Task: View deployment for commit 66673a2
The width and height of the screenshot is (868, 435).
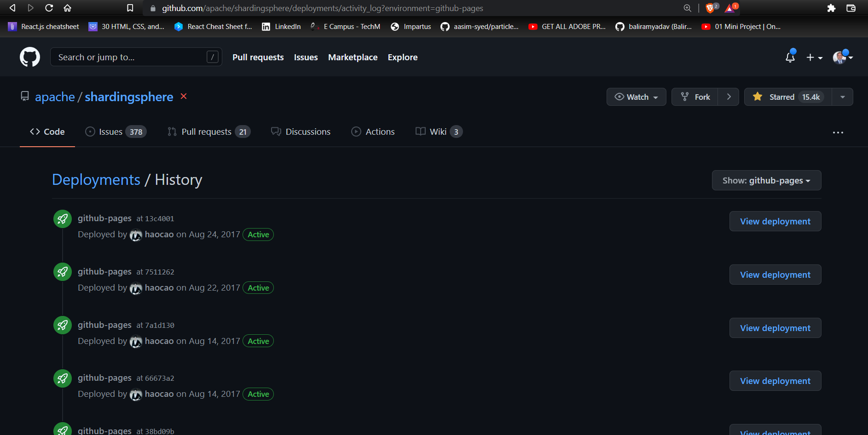Action: (x=775, y=381)
